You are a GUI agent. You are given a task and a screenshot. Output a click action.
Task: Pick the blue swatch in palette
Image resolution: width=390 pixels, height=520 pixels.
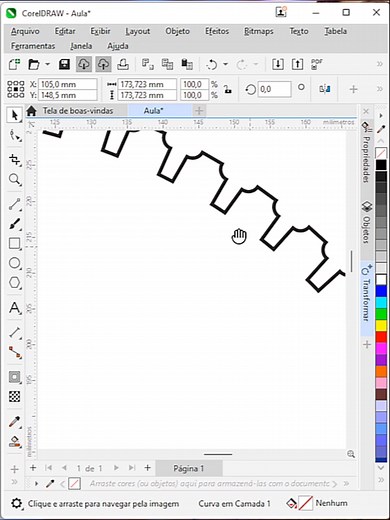click(x=381, y=291)
